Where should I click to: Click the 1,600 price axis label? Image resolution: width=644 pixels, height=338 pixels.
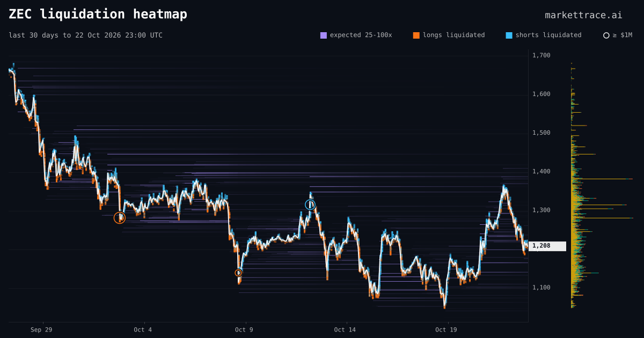click(x=541, y=94)
